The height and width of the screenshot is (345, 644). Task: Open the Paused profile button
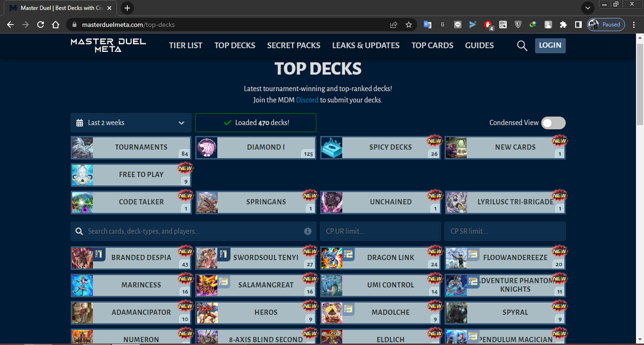point(606,24)
